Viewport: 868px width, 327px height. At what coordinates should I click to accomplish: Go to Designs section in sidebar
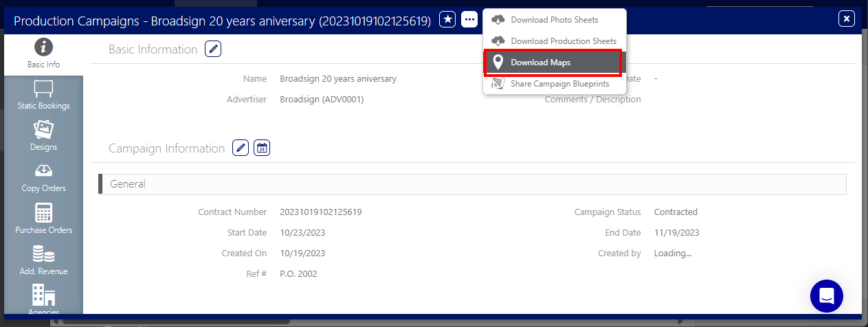coord(43,137)
